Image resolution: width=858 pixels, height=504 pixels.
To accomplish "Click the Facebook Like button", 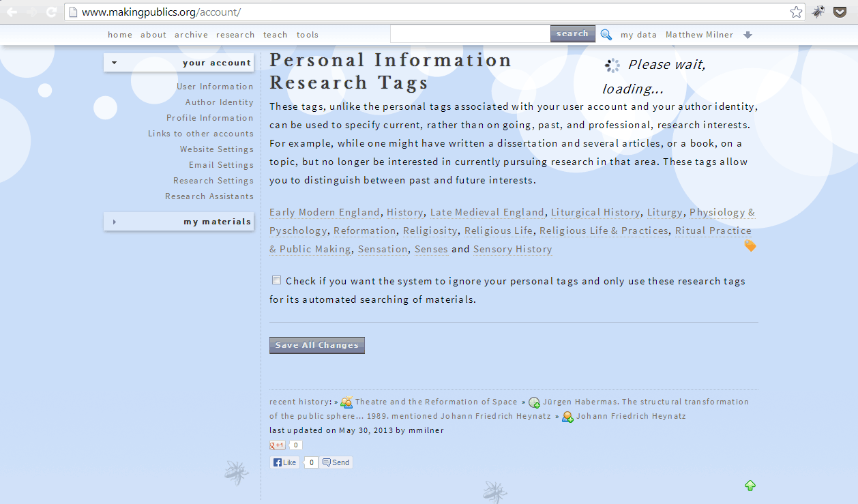I will [x=284, y=462].
